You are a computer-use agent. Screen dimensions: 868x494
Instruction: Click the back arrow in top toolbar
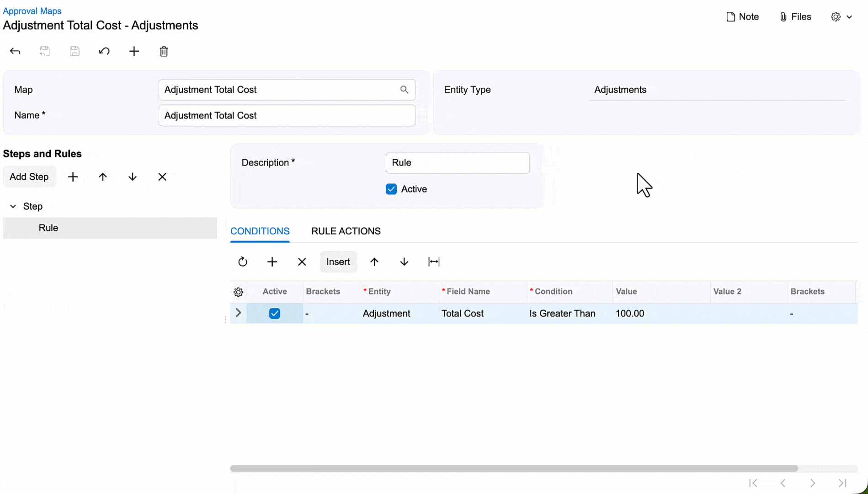(x=15, y=51)
